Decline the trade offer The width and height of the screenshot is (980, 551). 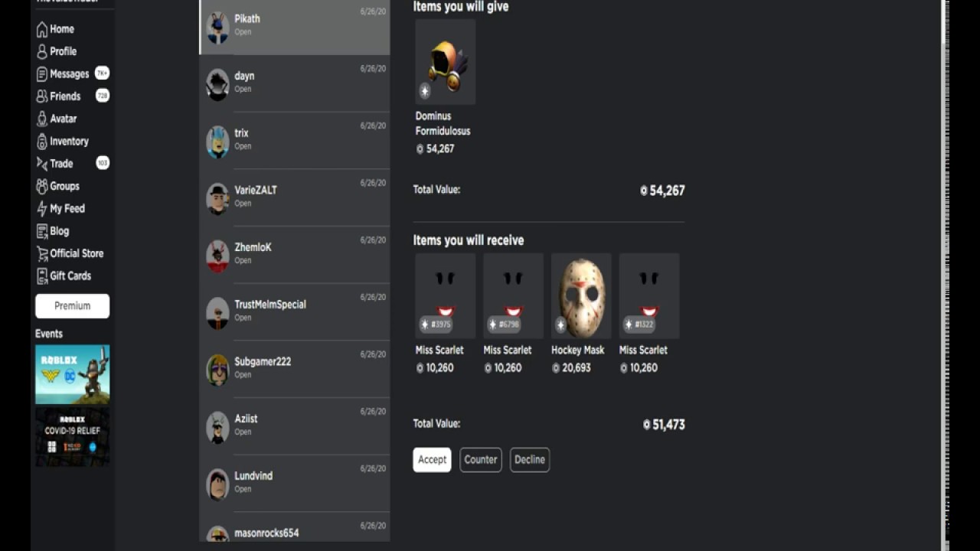click(530, 460)
